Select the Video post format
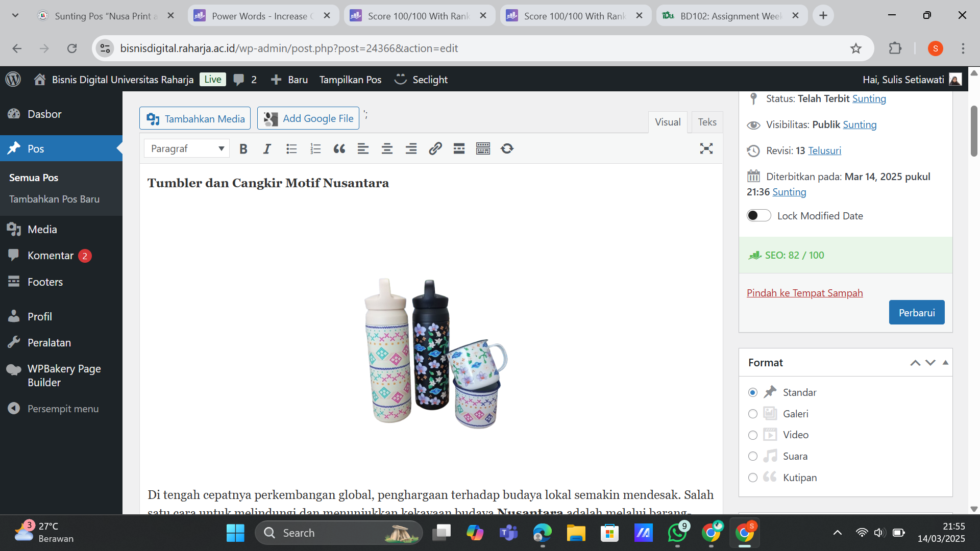The image size is (980, 551). [753, 435]
